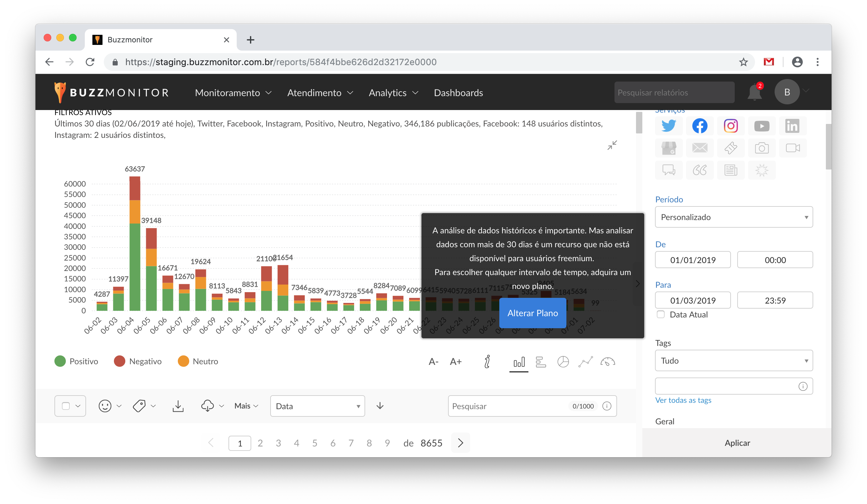Switch to pie chart view
Image resolution: width=867 pixels, height=504 pixels.
coord(563,362)
